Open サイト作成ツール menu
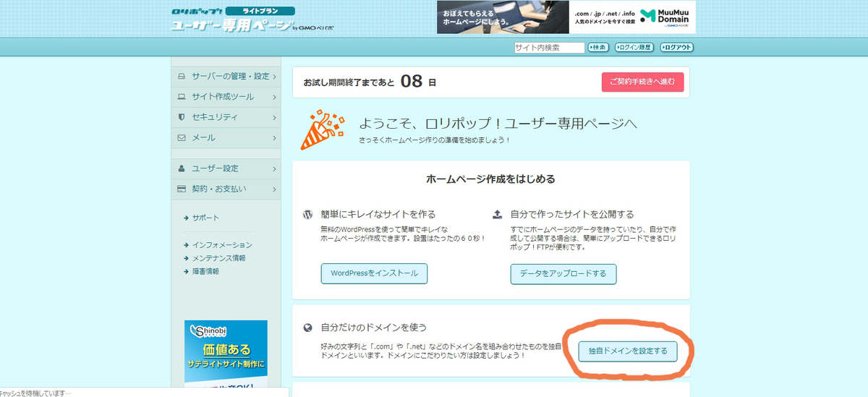Screen dimensions: 868x397 click(226, 96)
